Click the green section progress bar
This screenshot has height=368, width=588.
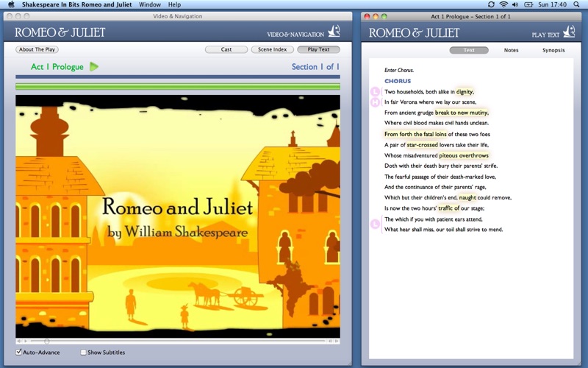click(178, 87)
